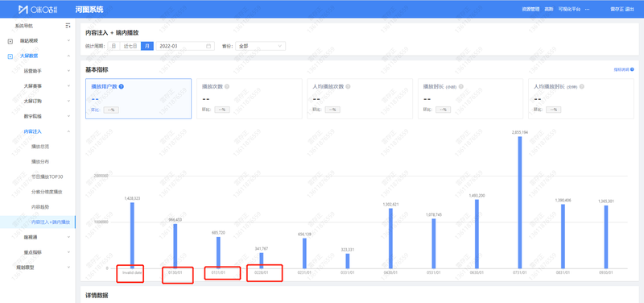Click the user name in header
The image size is (644, 303).
click(x=617, y=9)
